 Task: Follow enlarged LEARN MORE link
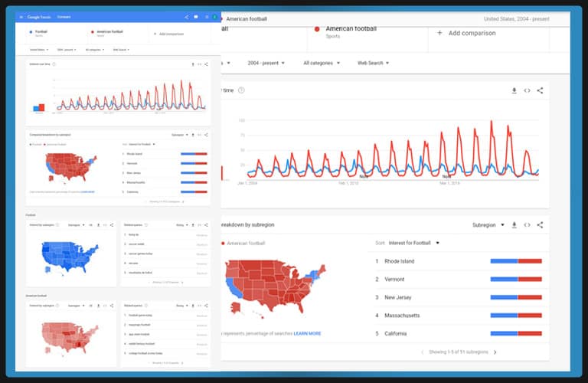[307, 333]
